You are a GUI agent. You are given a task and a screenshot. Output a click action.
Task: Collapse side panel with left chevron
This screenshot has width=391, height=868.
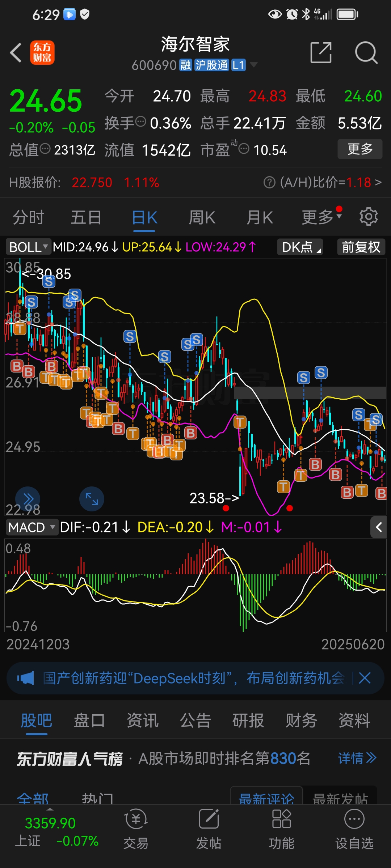pyautogui.click(x=379, y=527)
